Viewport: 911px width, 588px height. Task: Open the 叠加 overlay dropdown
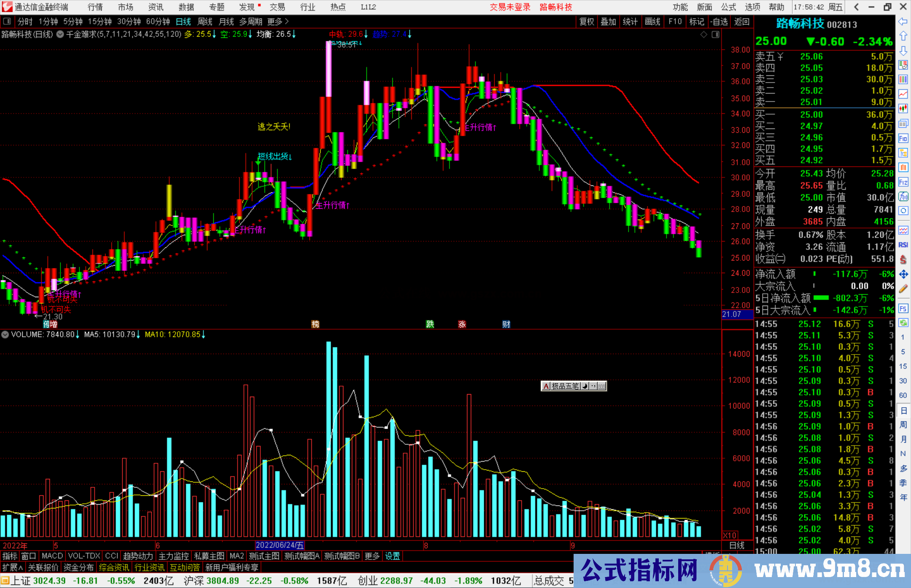[608, 21]
